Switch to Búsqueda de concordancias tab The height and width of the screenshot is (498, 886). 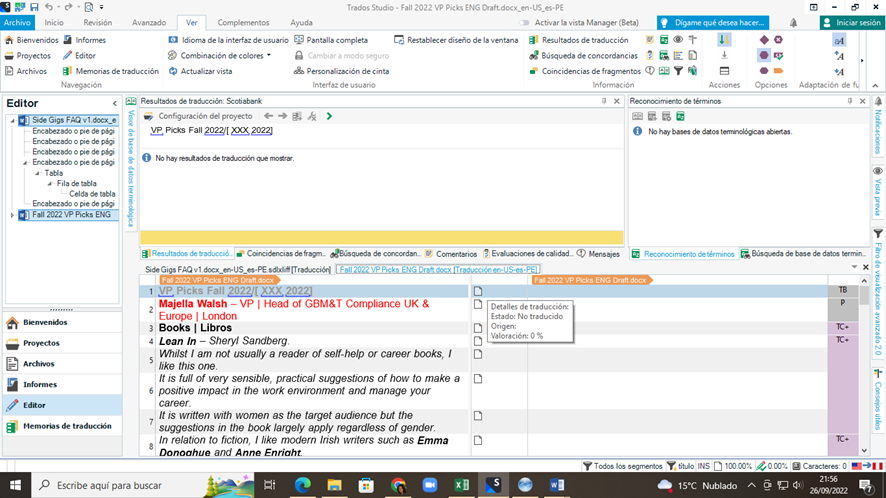point(376,254)
